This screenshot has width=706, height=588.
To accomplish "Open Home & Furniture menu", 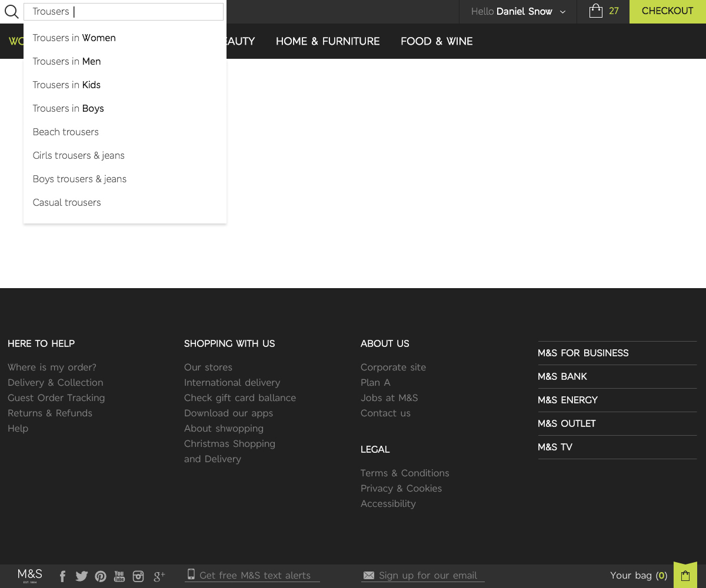I will (x=328, y=41).
